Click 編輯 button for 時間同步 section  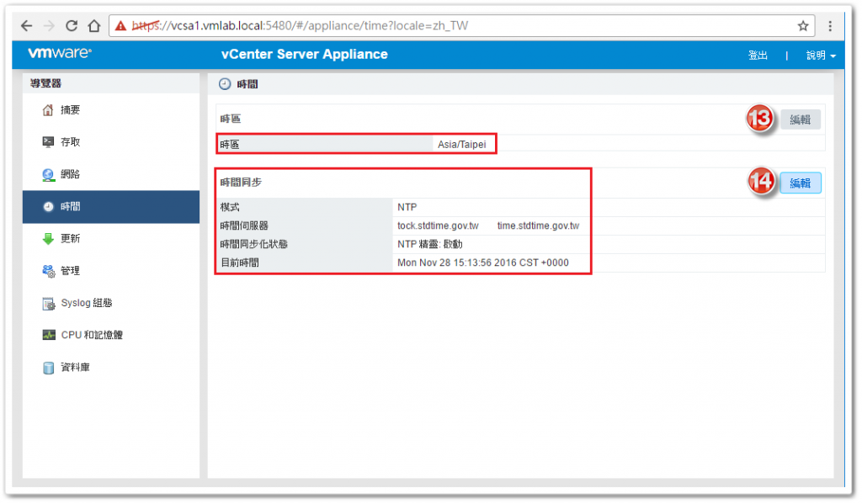800,183
